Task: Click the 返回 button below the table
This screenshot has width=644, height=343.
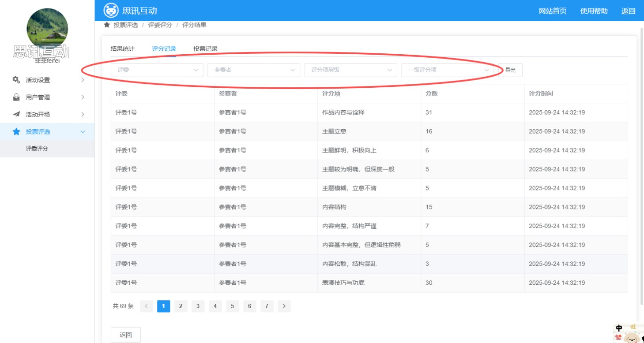Action: [x=126, y=335]
